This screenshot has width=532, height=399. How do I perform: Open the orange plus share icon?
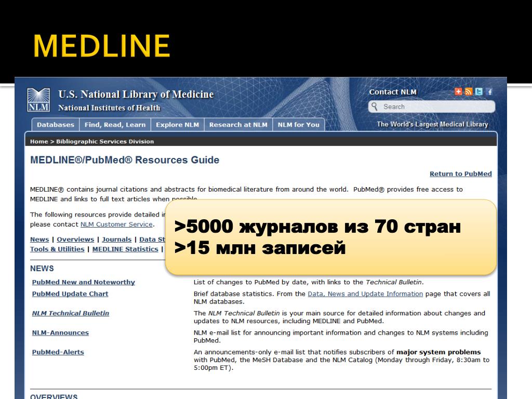(458, 91)
